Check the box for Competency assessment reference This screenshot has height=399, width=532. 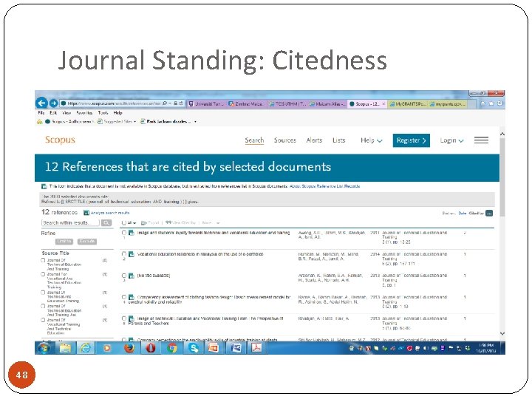click(124, 297)
